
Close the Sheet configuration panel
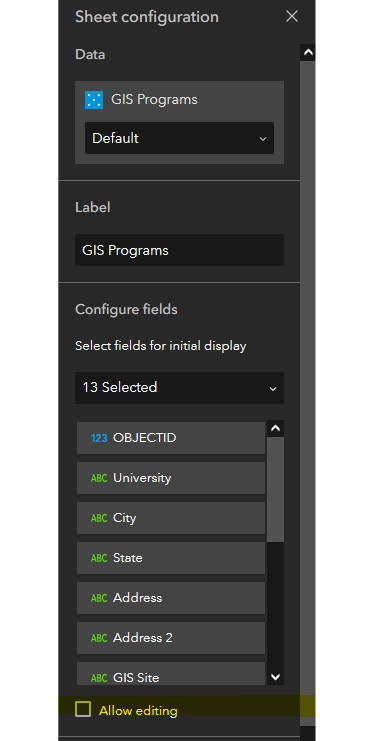pyautogui.click(x=292, y=17)
